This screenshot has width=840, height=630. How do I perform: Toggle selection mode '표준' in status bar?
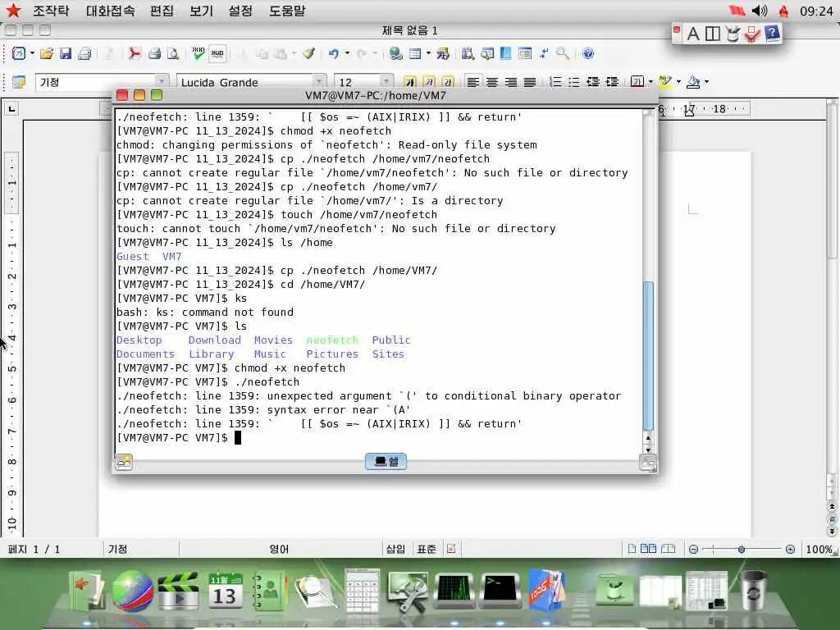click(427, 549)
